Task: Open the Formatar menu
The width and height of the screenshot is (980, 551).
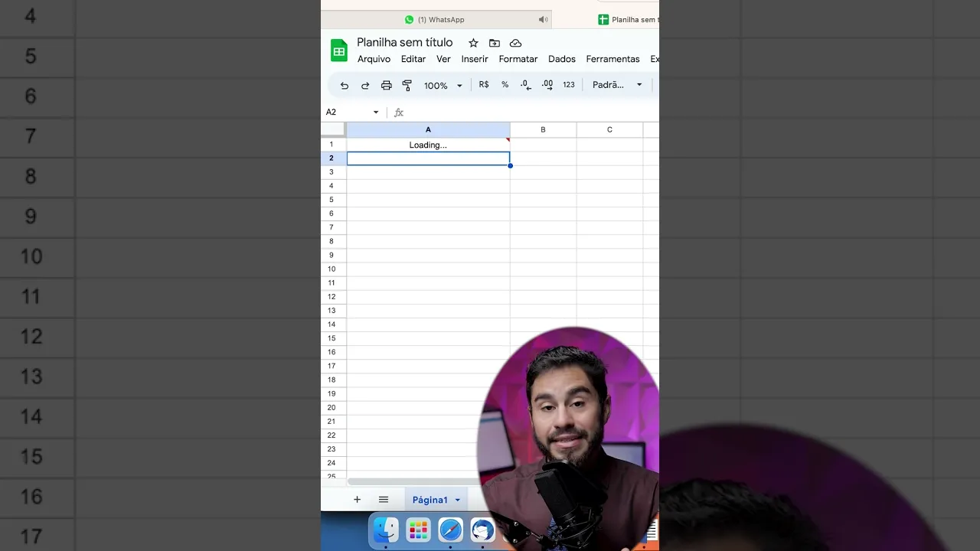Action: point(518,59)
